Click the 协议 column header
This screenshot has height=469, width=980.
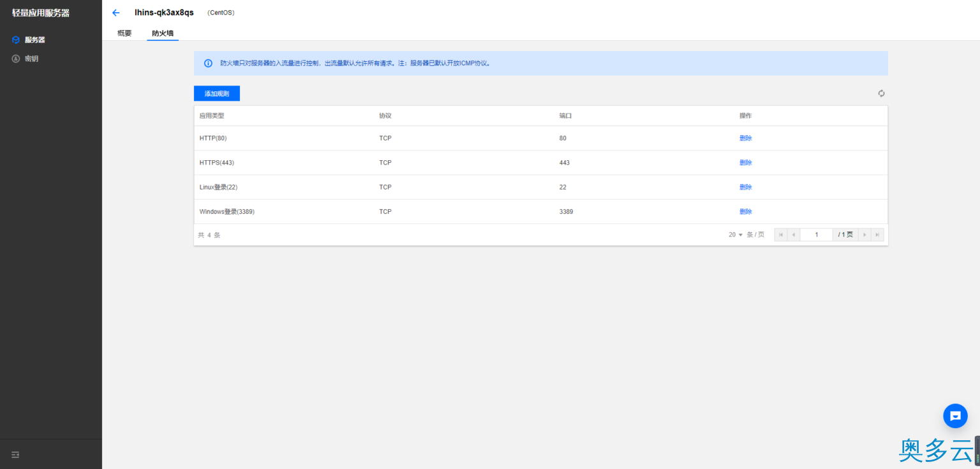385,115
